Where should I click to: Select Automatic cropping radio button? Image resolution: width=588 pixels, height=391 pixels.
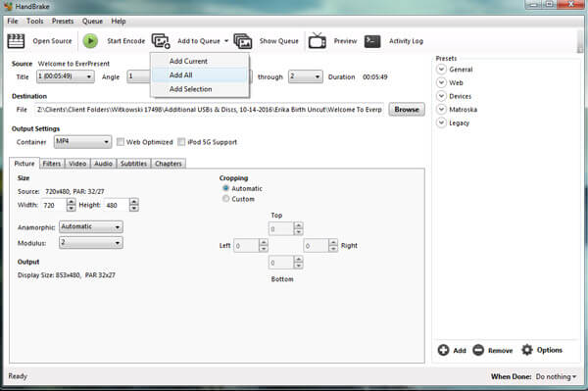225,188
